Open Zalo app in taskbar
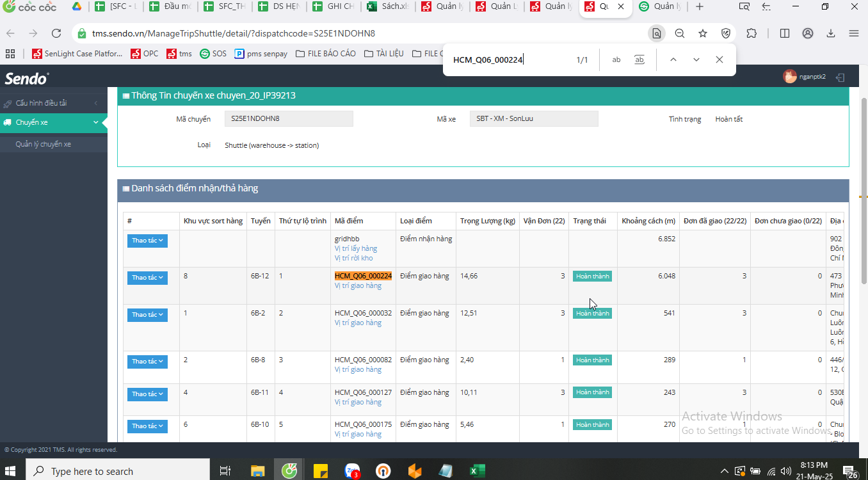This screenshot has height=480, width=868. click(352, 471)
